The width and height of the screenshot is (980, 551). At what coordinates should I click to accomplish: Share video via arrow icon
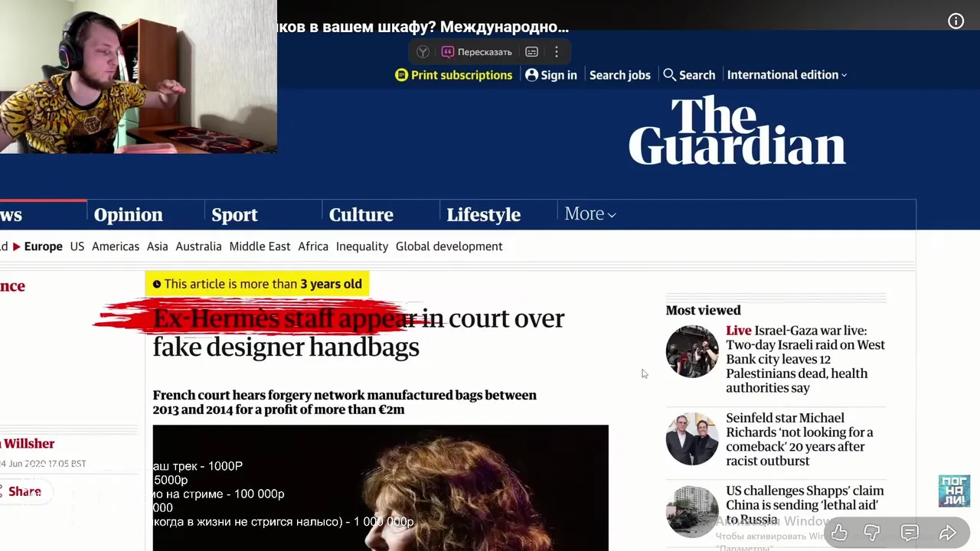point(947,533)
